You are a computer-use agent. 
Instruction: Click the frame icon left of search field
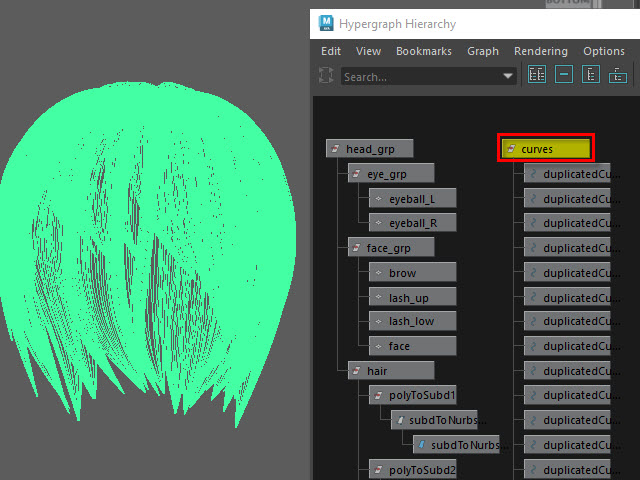327,76
